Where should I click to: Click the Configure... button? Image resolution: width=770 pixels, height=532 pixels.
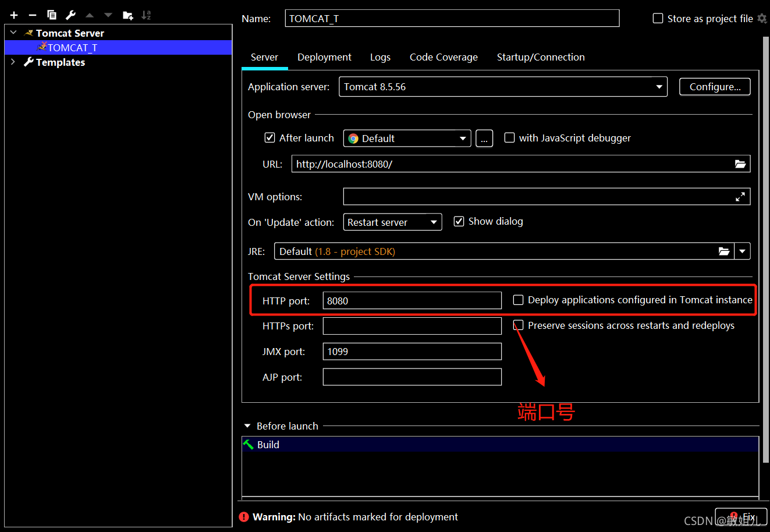pos(715,87)
